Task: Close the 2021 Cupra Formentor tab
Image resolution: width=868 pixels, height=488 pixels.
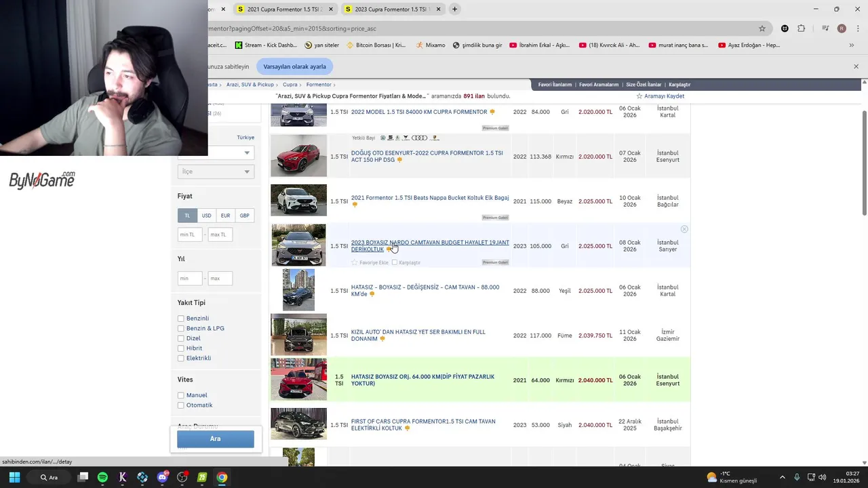Action: 331,9
